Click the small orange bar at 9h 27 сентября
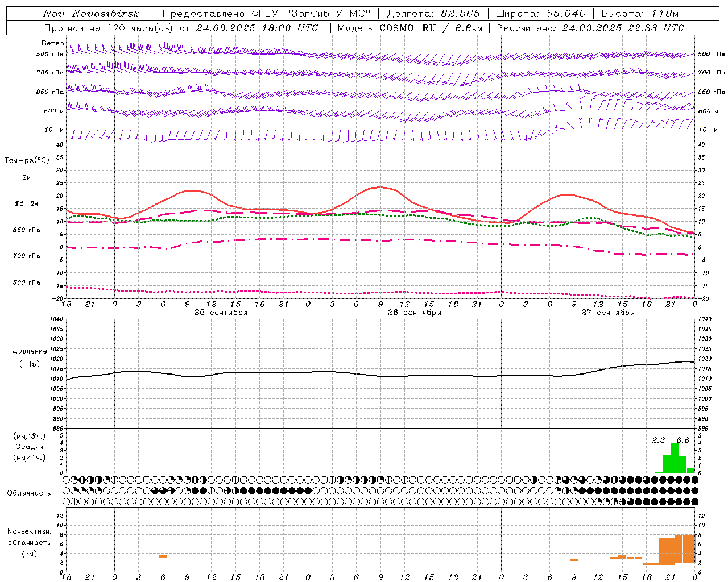 pos(574,560)
